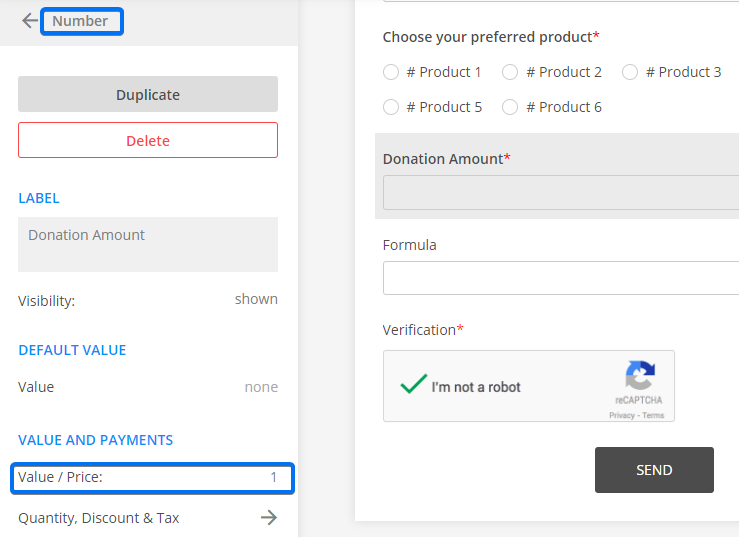Screen dimensions: 739x537
Task: Choose the # Product 6 radio option
Action: pos(510,107)
